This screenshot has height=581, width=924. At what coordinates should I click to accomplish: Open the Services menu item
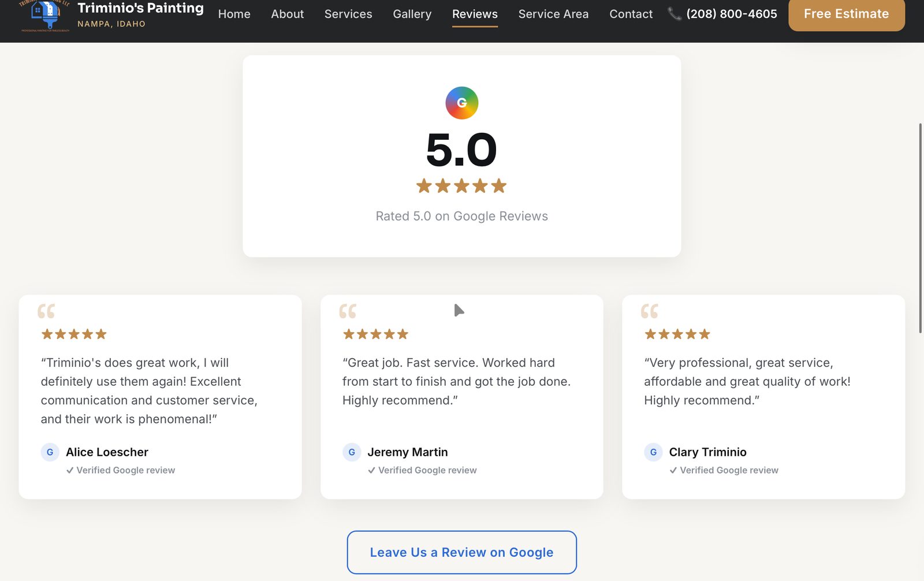(348, 14)
